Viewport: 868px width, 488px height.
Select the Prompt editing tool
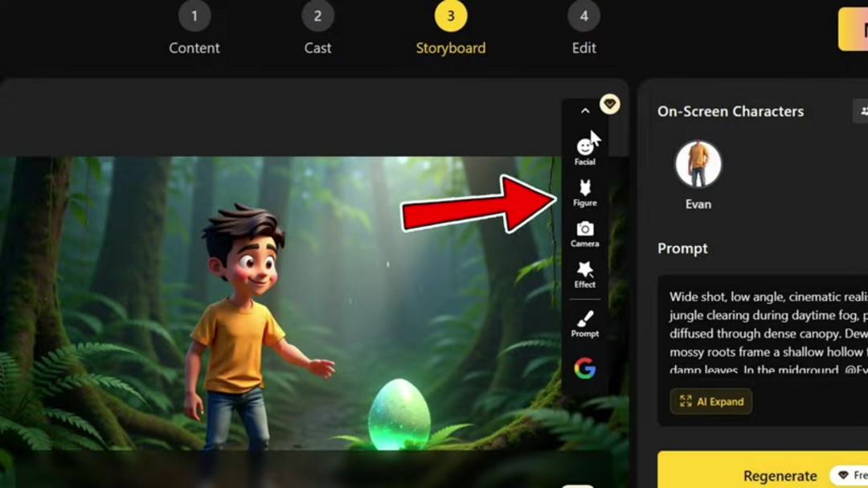click(584, 320)
